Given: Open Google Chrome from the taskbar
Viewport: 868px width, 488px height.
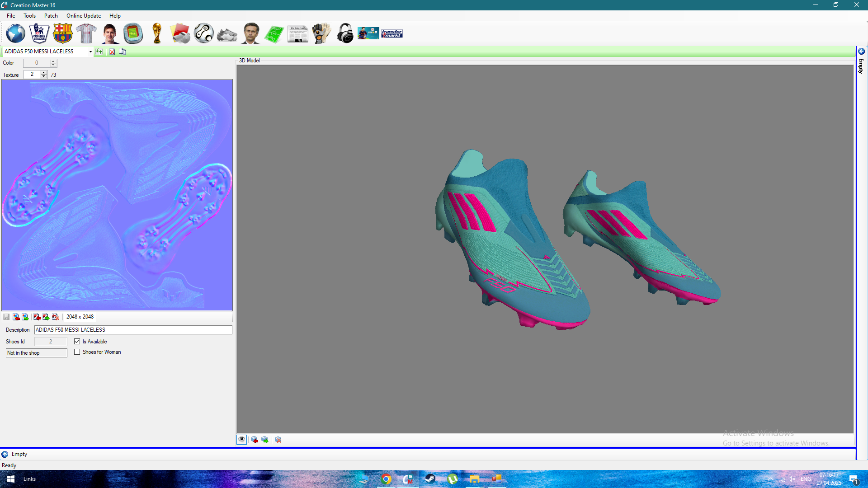Looking at the screenshot, I should click(x=386, y=479).
